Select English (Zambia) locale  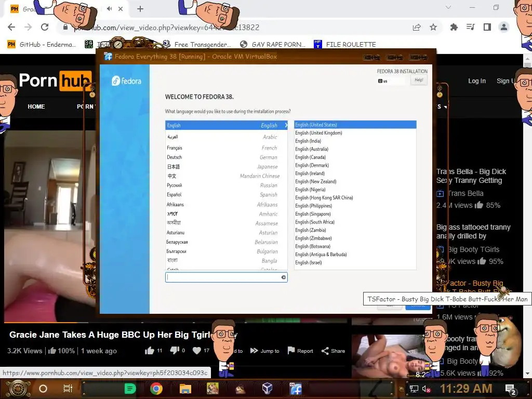pyautogui.click(x=355, y=230)
